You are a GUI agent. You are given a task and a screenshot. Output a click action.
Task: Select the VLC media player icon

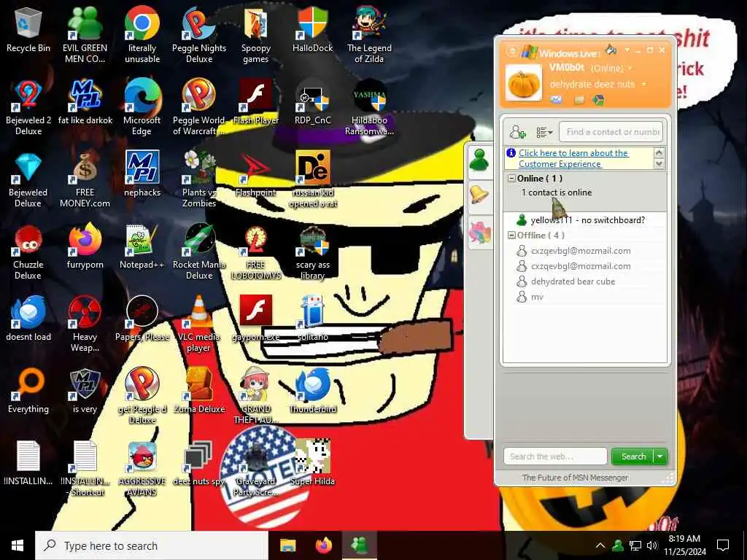click(199, 324)
